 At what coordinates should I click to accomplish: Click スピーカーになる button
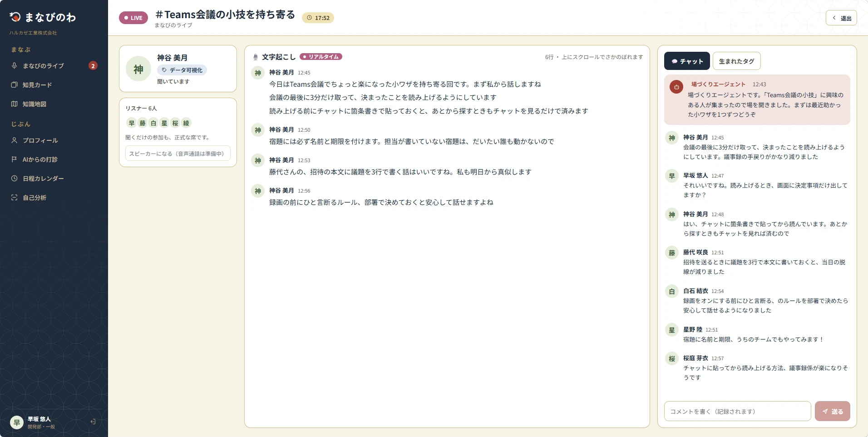click(x=178, y=154)
